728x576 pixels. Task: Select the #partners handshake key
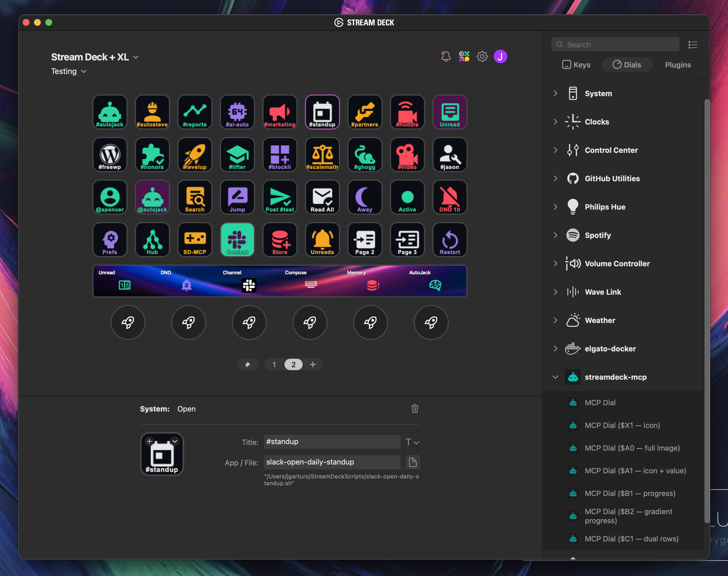click(x=365, y=112)
